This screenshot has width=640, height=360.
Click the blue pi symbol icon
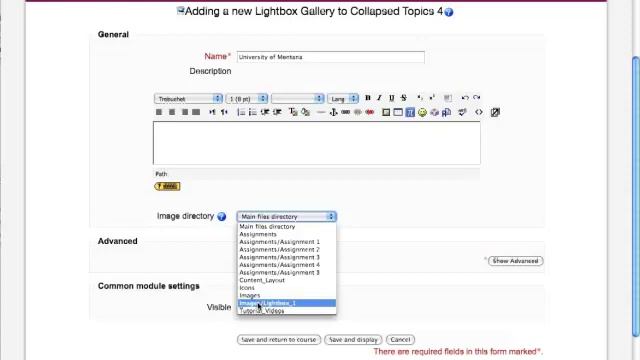pos(410,112)
